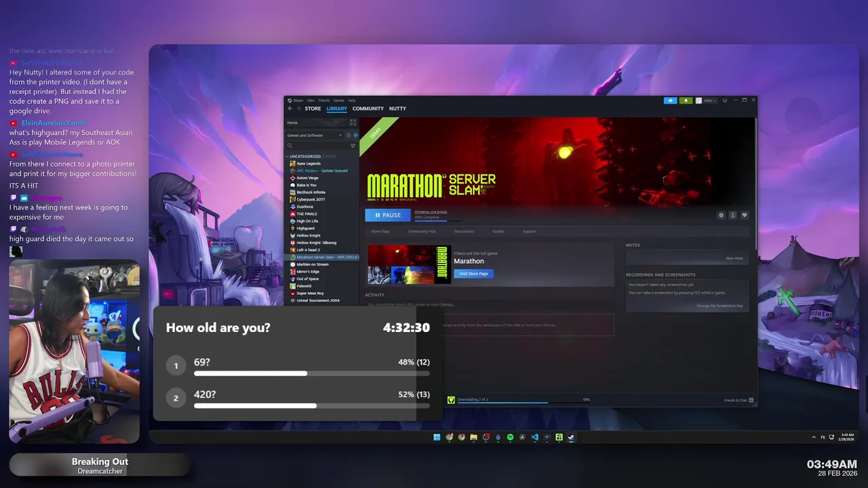Select Baba Is You in library

click(306, 185)
